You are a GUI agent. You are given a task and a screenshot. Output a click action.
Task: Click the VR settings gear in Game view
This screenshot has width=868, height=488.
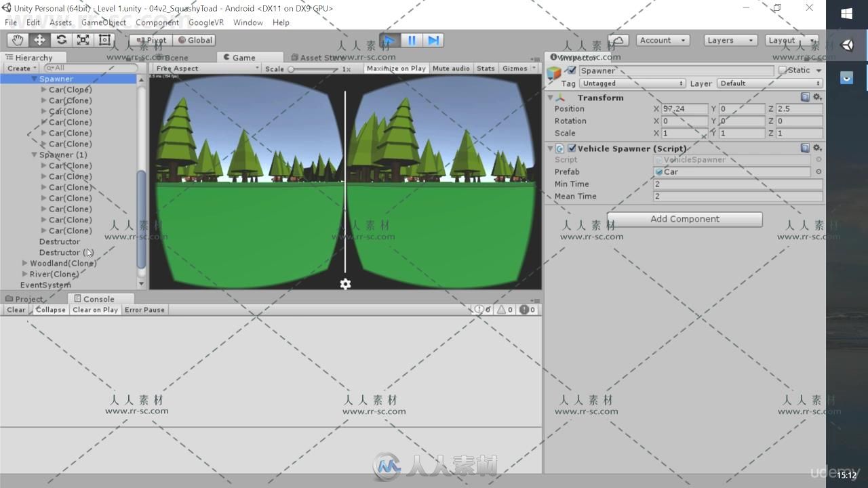click(x=345, y=284)
